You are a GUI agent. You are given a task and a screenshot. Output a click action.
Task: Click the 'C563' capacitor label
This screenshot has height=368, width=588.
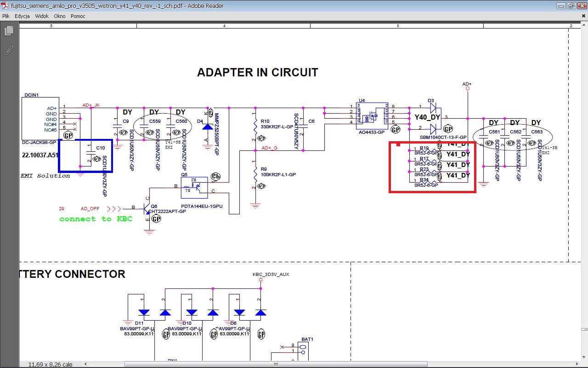coord(537,132)
